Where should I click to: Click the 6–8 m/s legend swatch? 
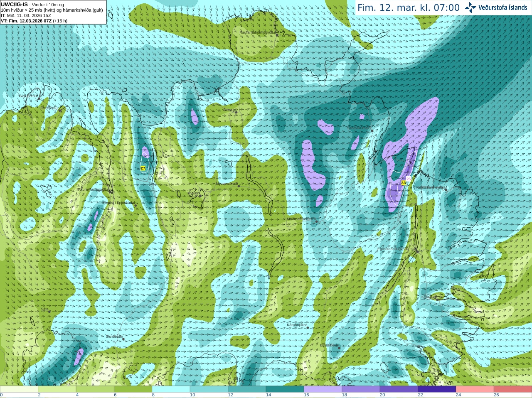click(133, 389)
